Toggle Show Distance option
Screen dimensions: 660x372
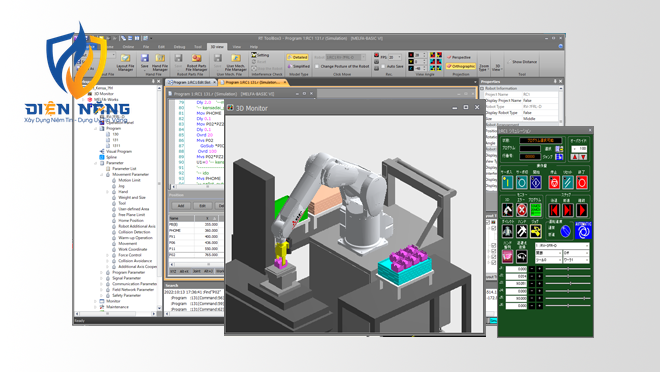pyautogui.click(x=522, y=62)
